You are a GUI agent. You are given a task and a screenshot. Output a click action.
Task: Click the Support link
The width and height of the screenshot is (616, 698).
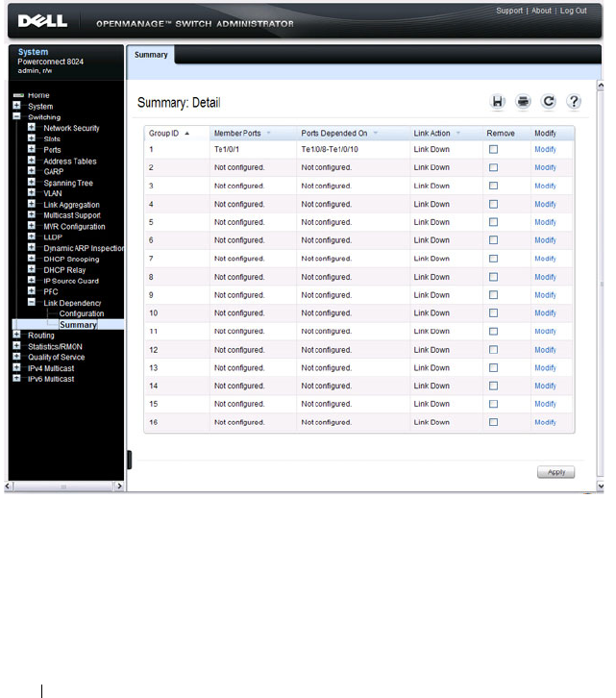click(509, 11)
